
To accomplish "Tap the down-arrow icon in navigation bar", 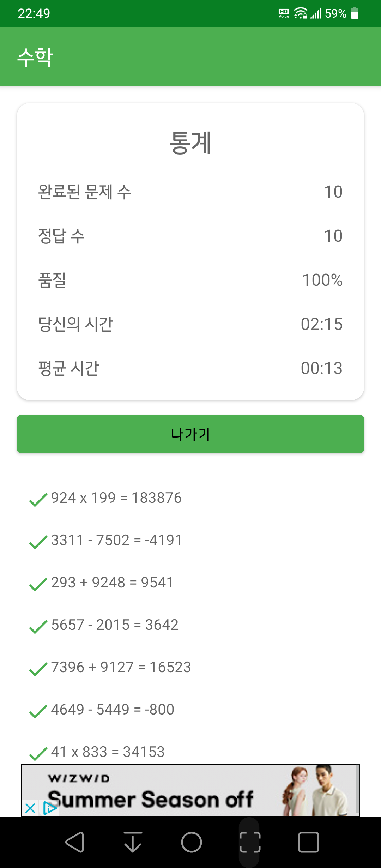I will click(133, 842).
